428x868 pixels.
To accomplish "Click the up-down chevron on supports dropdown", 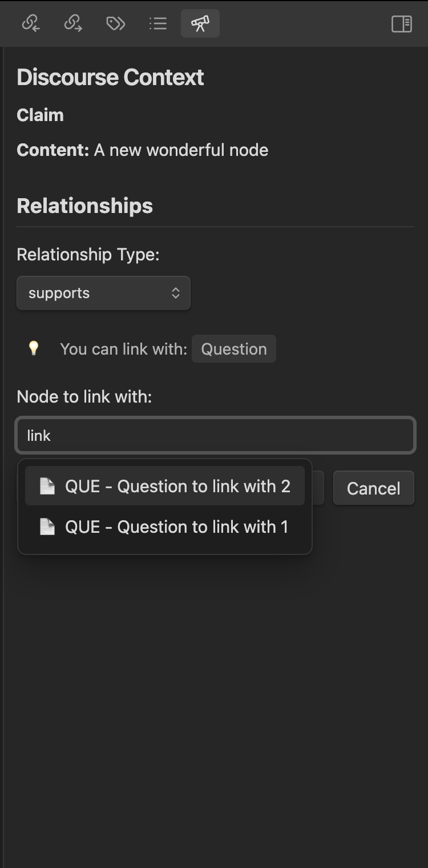I will point(176,293).
